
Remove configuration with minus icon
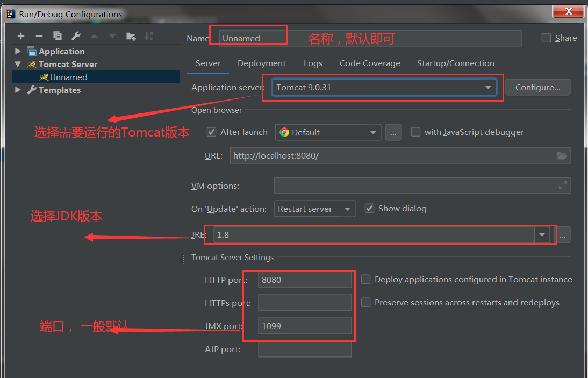39,36
